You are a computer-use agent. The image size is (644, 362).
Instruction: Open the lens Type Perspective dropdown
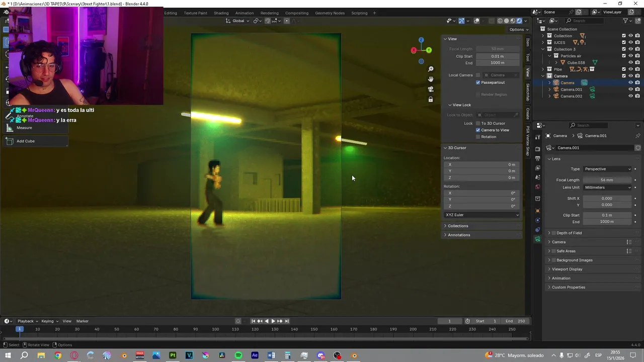607,169
